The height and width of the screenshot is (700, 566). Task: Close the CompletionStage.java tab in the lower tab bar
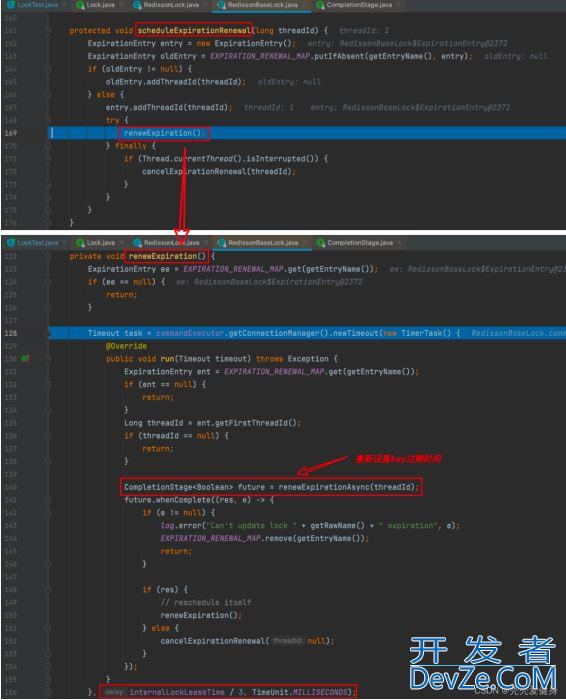399,242
